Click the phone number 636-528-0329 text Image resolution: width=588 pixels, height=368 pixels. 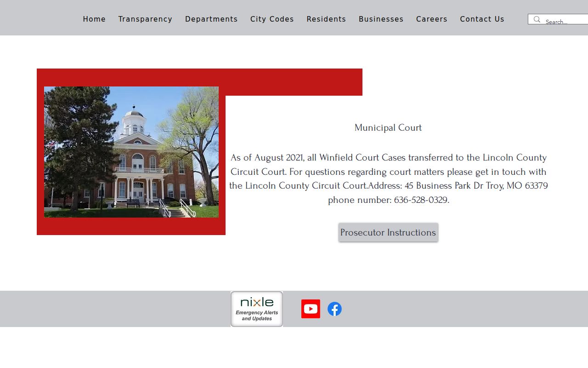[421, 200]
